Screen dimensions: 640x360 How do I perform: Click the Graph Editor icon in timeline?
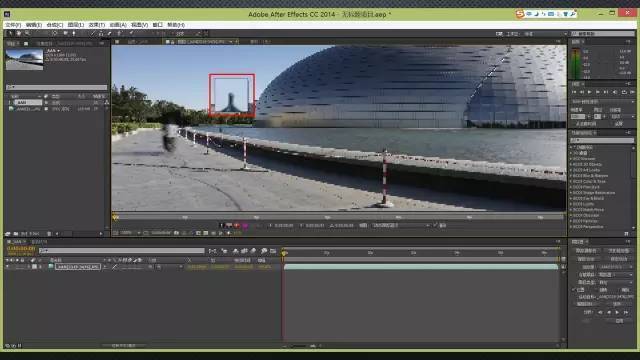273,251
